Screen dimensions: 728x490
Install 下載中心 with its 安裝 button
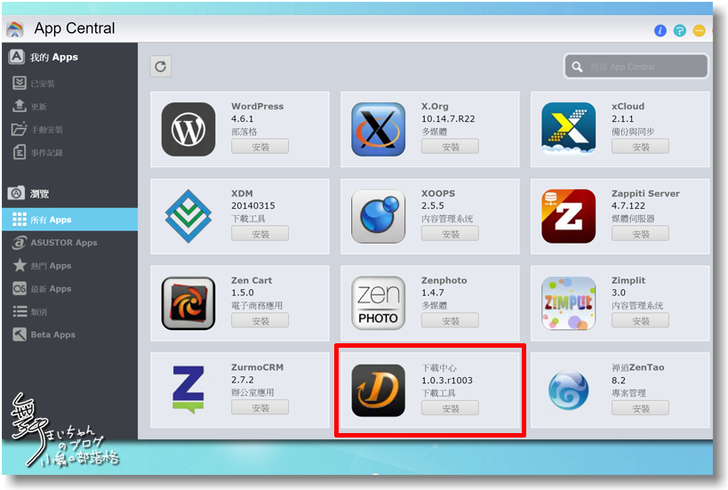tap(450, 408)
